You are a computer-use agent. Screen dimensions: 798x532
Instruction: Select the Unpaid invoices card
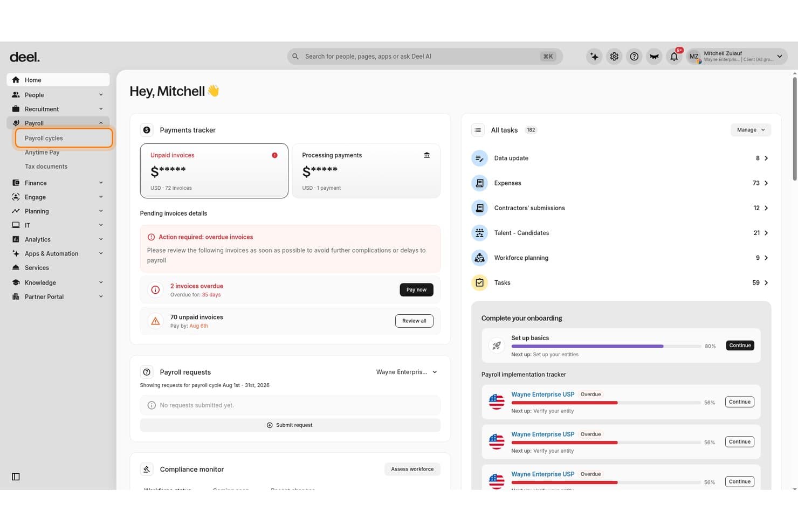coord(214,171)
